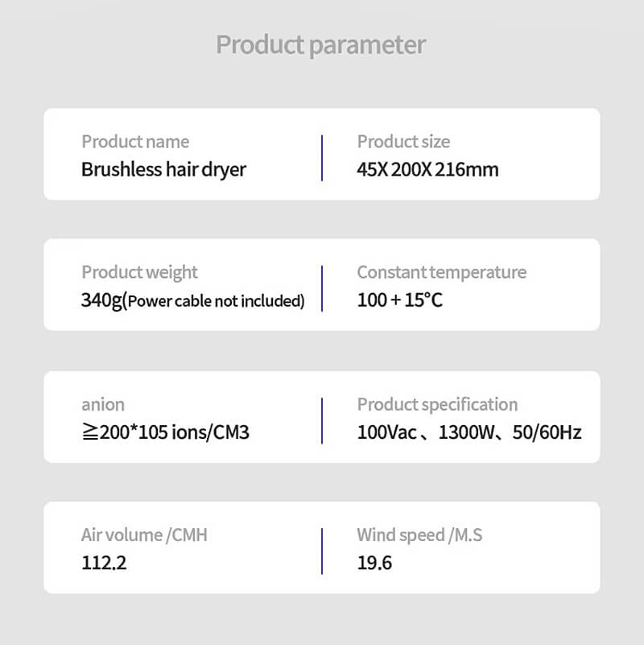The image size is (644, 645).
Task: Click the "Product size" label
Action: click(403, 142)
